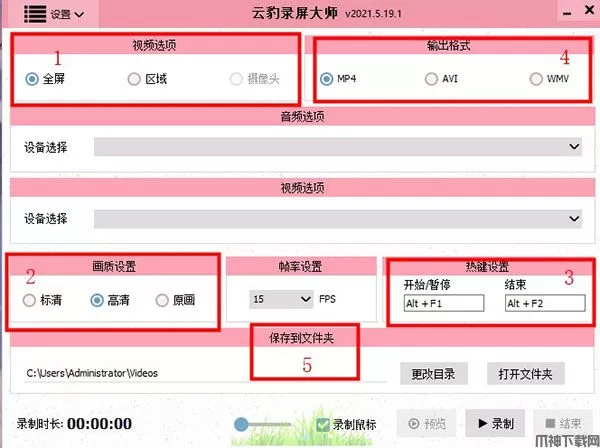Click the 结束 hotkey field

pyautogui.click(x=545, y=303)
